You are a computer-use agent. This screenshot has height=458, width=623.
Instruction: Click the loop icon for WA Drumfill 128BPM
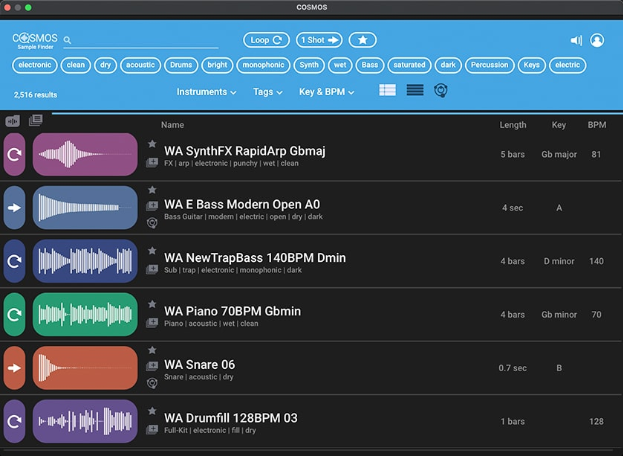[x=14, y=421]
